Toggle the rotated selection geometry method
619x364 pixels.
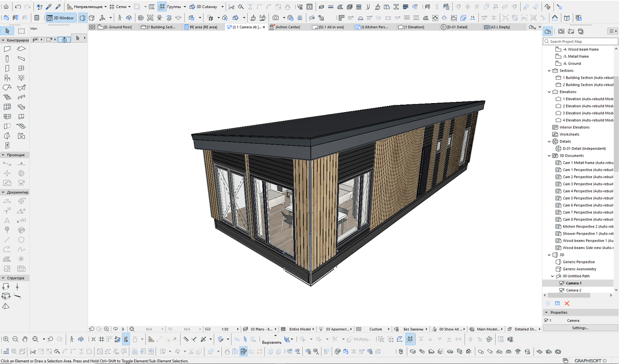tap(64, 40)
